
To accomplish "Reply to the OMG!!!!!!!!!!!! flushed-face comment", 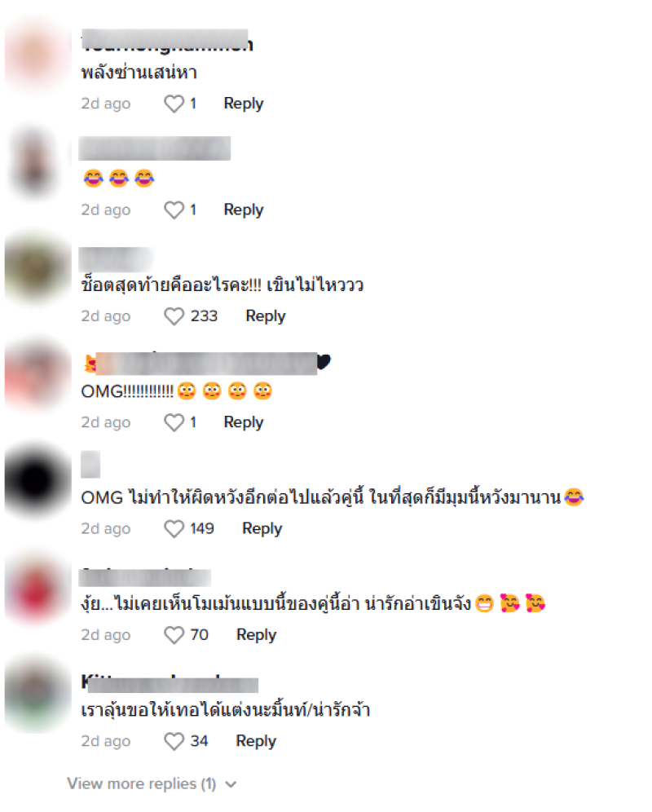I will click(244, 422).
